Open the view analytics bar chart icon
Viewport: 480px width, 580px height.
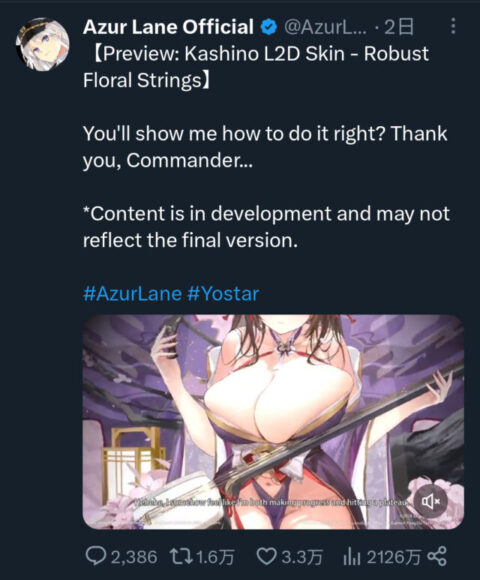351,556
